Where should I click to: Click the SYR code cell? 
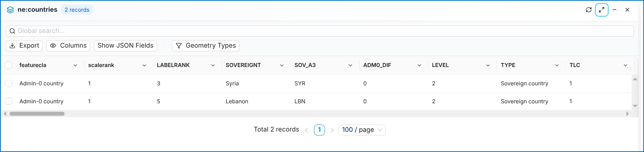tap(300, 84)
